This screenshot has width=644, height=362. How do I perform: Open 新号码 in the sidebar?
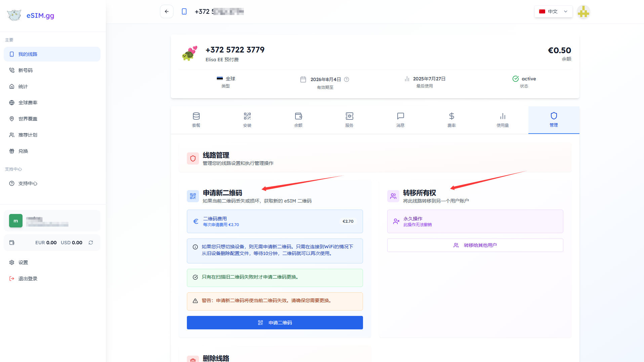(26, 70)
